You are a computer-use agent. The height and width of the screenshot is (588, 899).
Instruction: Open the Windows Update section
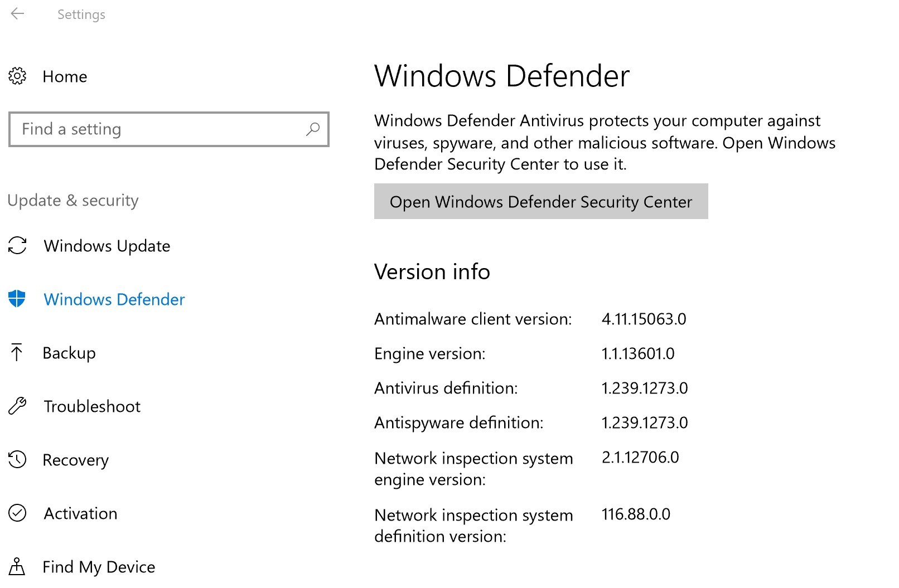click(x=107, y=246)
